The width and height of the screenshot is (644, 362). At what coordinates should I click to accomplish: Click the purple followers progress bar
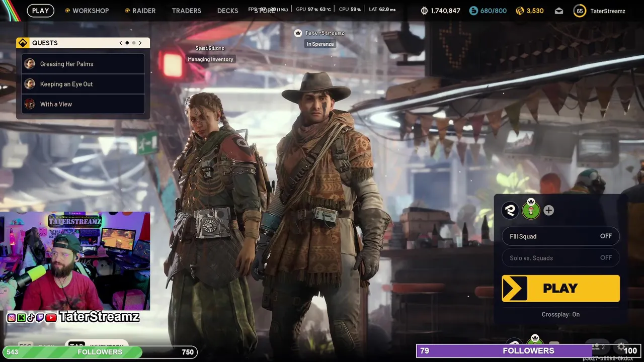(x=528, y=350)
